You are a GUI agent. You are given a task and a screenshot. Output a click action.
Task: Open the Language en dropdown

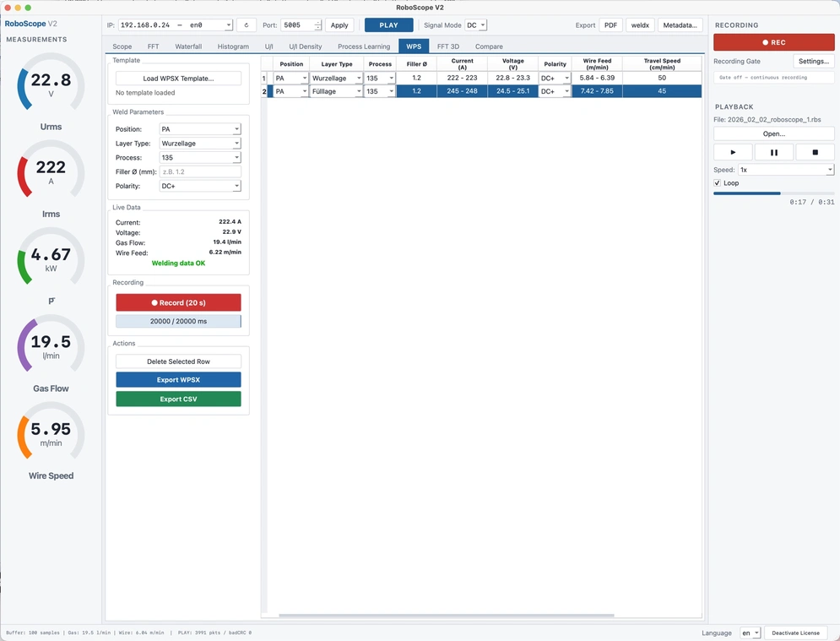point(750,633)
